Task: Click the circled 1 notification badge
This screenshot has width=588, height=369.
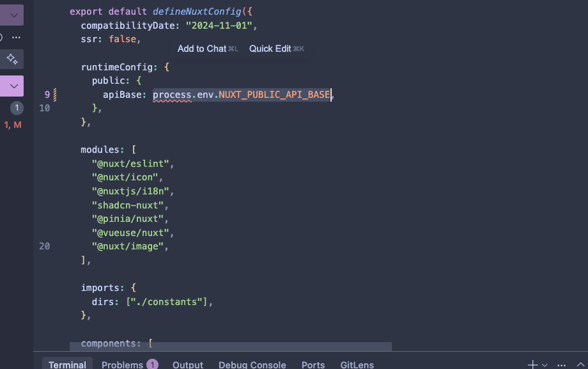Action: [x=15, y=108]
